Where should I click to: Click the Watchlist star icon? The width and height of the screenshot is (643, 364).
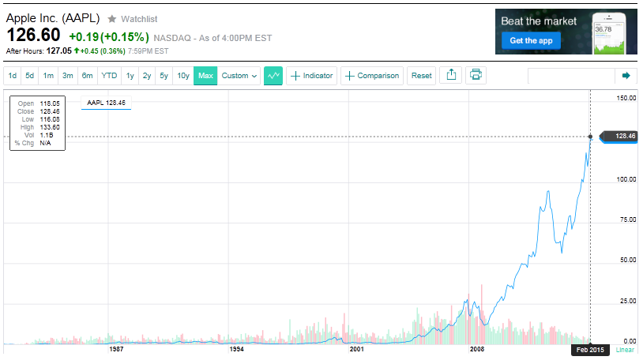[x=111, y=18]
